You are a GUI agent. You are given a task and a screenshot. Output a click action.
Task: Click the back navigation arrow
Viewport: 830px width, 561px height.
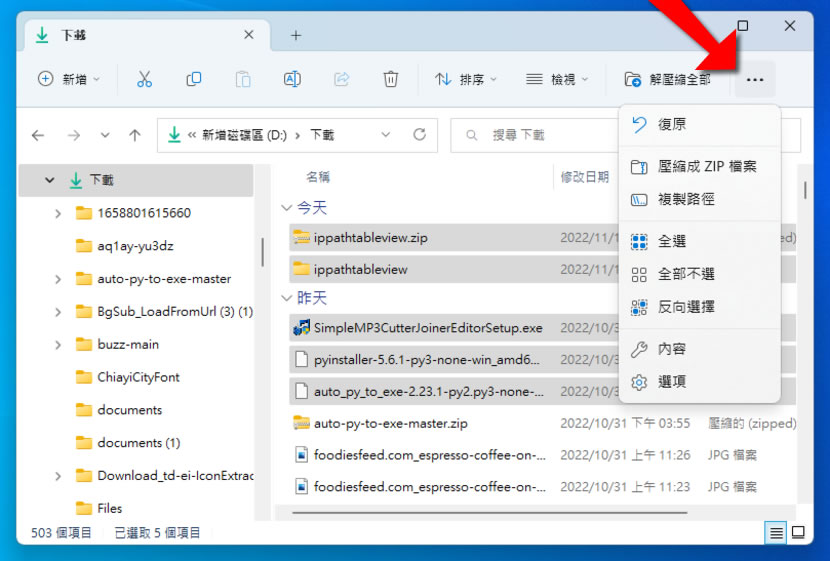38,135
